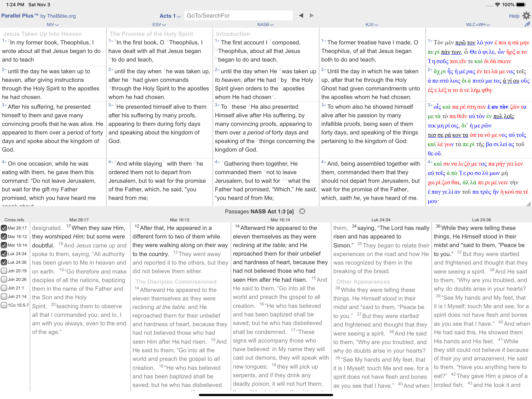Open NIV verse 3 marker menu
Screen dimensions: 532x399
[x=4, y=105]
